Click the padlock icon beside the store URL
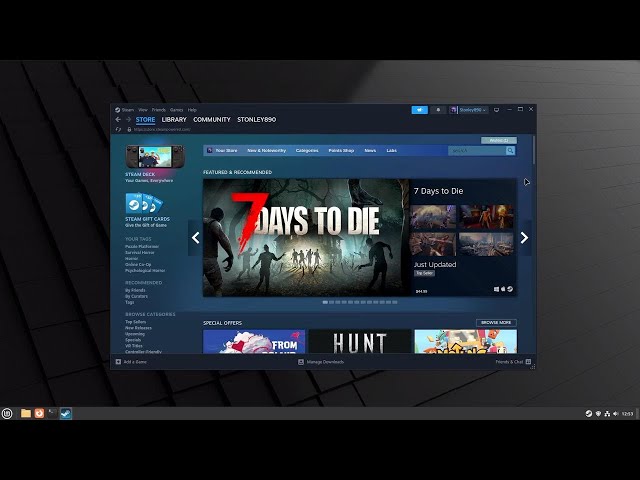640x480 pixels. [129, 129]
